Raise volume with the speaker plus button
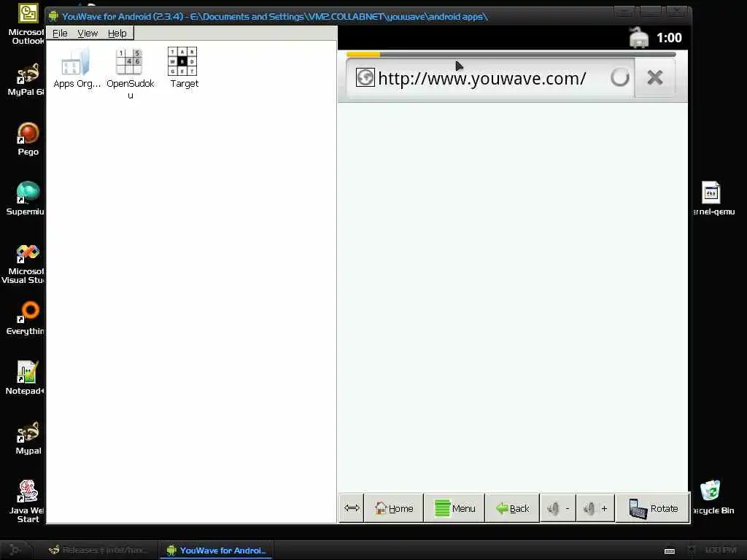747x560 pixels. (x=595, y=508)
